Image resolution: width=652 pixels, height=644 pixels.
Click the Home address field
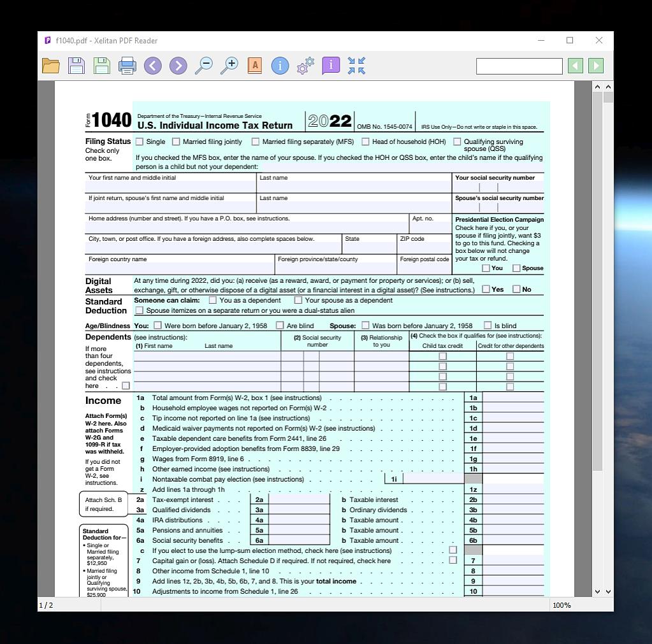[x=247, y=227]
